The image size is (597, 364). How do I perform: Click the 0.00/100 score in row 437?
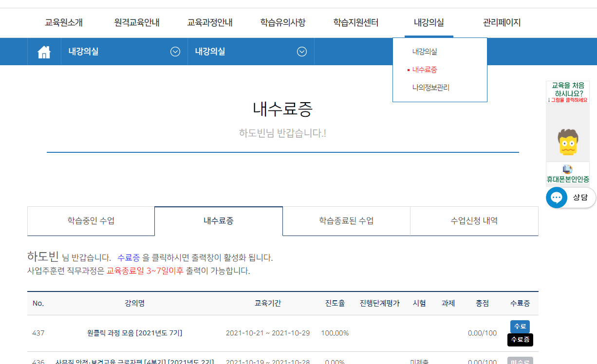483,333
